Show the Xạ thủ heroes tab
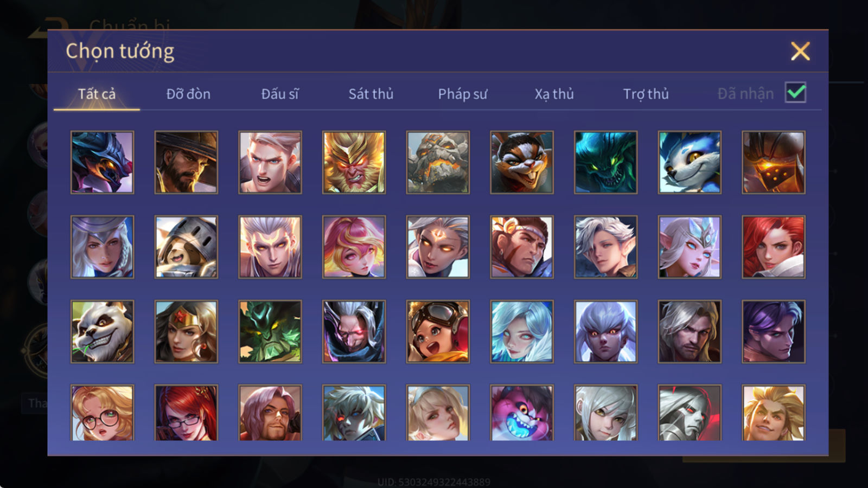 (x=554, y=94)
